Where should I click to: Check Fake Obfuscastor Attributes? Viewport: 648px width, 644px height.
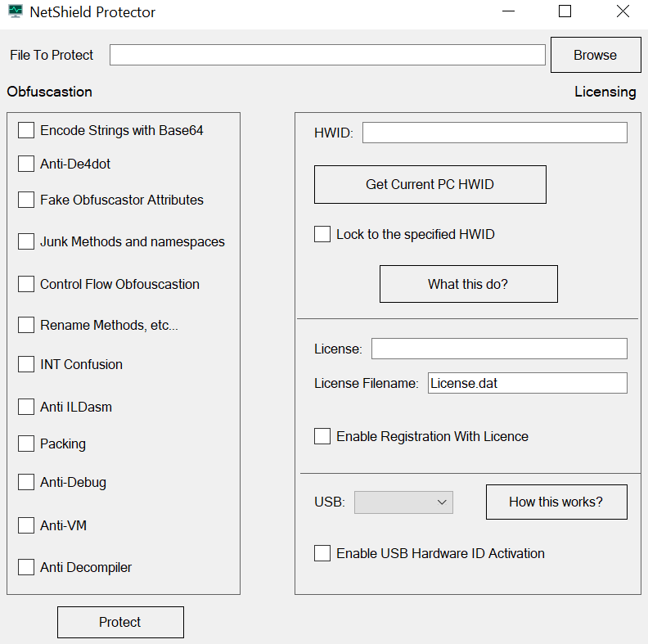(26, 200)
